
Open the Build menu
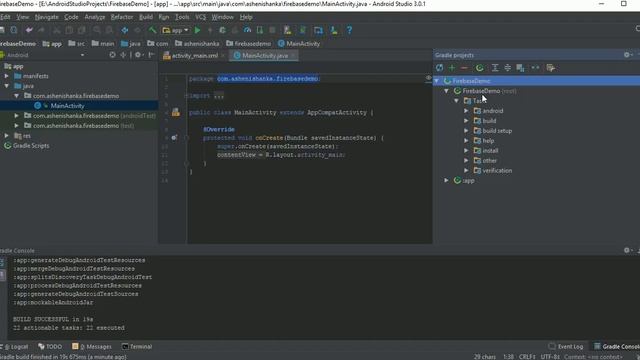tap(146, 17)
